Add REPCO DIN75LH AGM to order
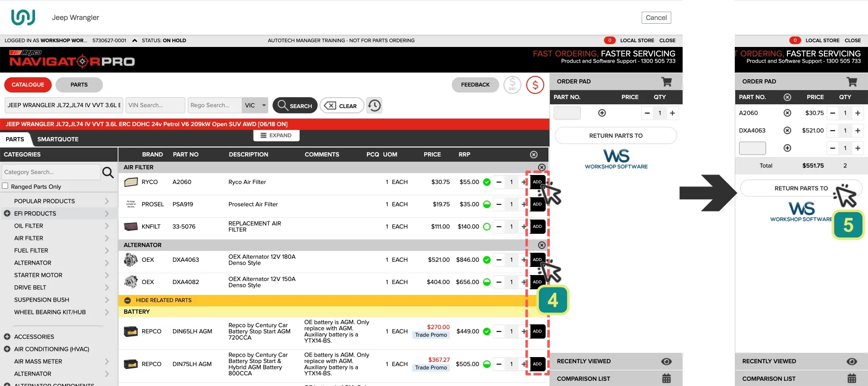 tap(538, 364)
